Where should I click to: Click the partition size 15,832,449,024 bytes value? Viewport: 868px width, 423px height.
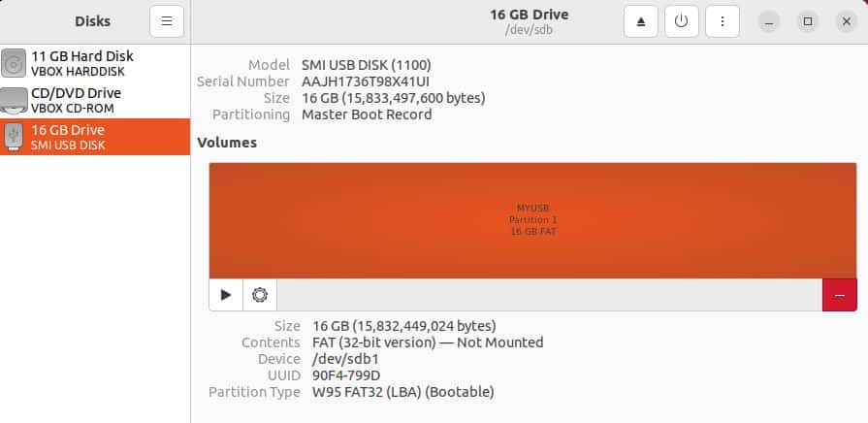tap(404, 326)
